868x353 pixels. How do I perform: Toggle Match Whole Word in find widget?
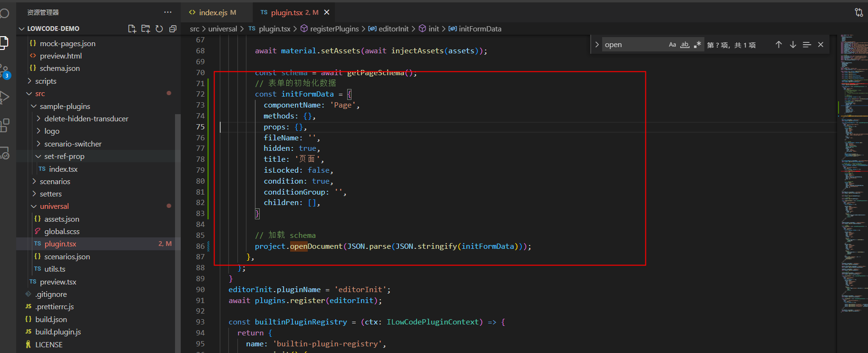coord(685,45)
